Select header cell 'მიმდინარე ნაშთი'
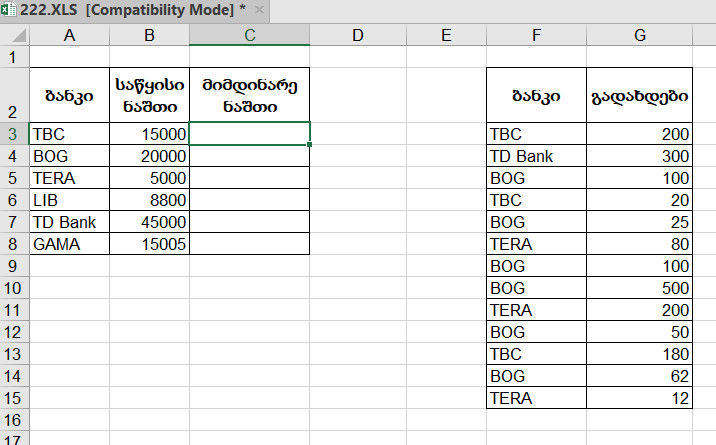Viewport: 716px width, 445px height. click(x=249, y=95)
